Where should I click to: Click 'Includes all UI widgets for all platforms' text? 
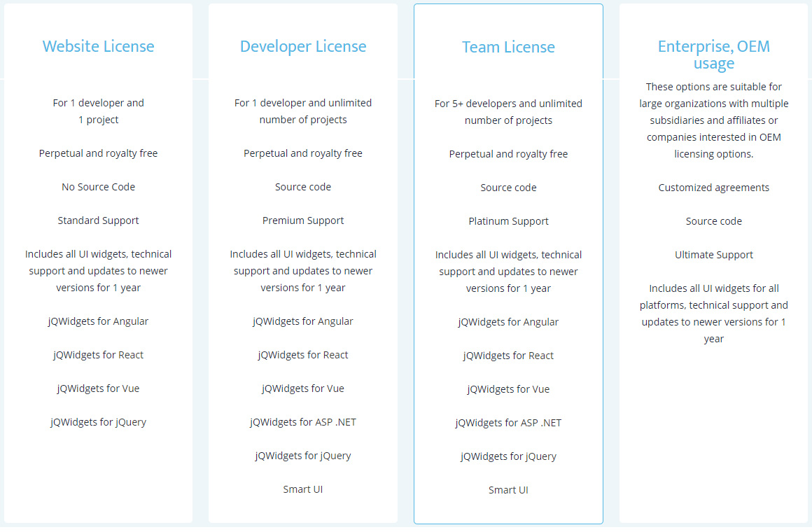(x=713, y=314)
